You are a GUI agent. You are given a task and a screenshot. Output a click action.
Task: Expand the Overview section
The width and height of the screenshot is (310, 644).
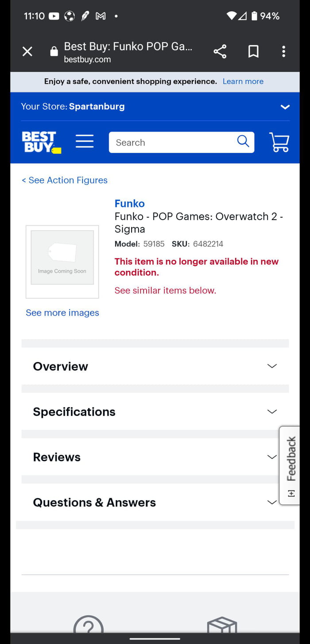[x=271, y=366]
